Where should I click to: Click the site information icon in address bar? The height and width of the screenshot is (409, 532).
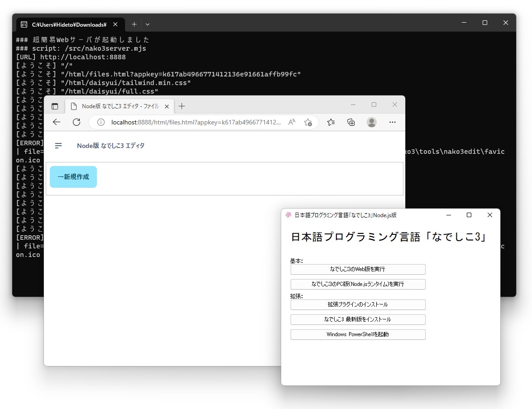101,122
